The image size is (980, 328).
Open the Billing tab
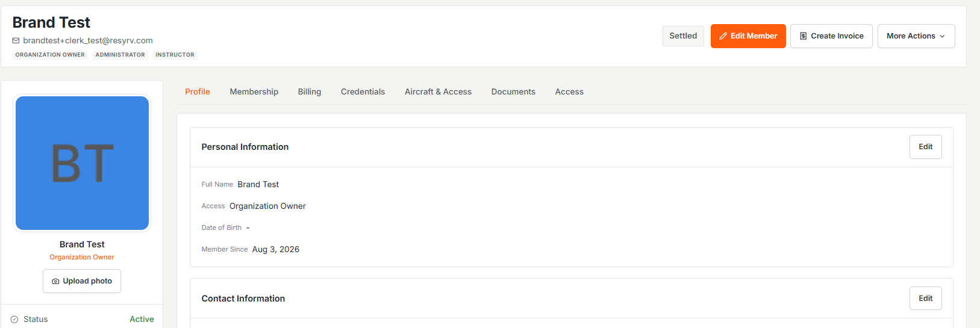[310, 91]
